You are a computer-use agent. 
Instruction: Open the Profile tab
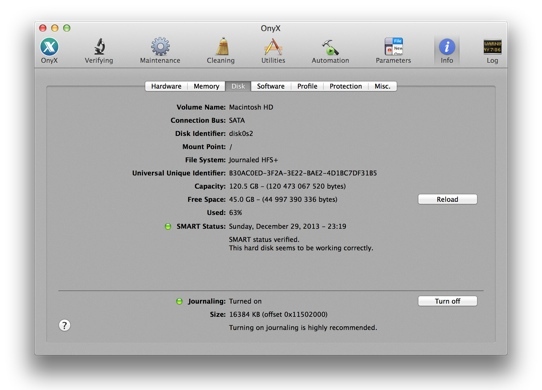[x=307, y=86]
